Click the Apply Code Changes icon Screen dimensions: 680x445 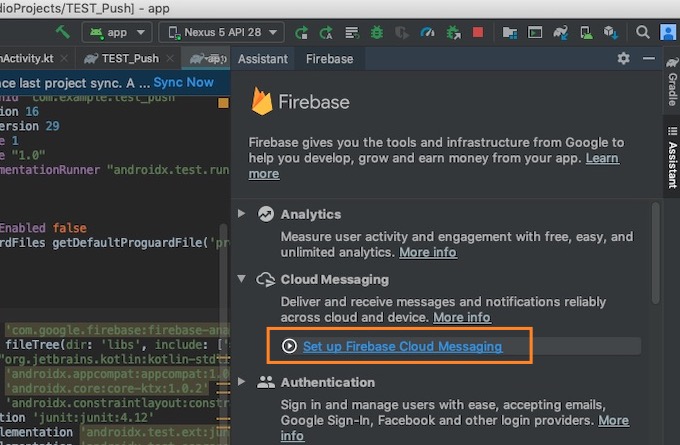[352, 33]
